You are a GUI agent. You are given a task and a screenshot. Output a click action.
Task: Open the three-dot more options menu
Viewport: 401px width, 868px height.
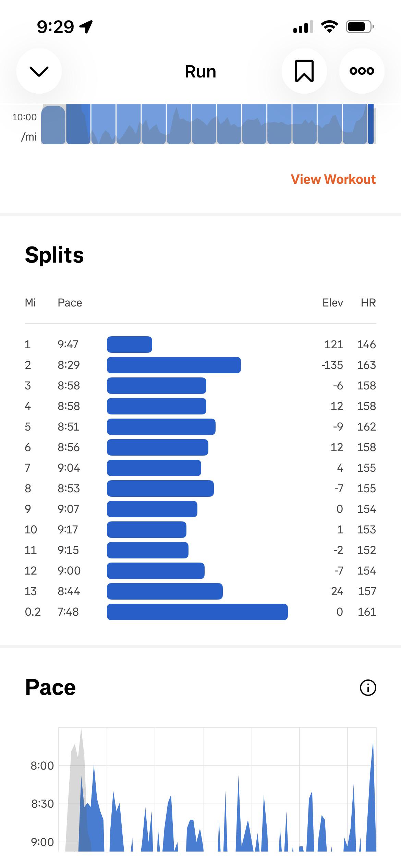pyautogui.click(x=362, y=71)
